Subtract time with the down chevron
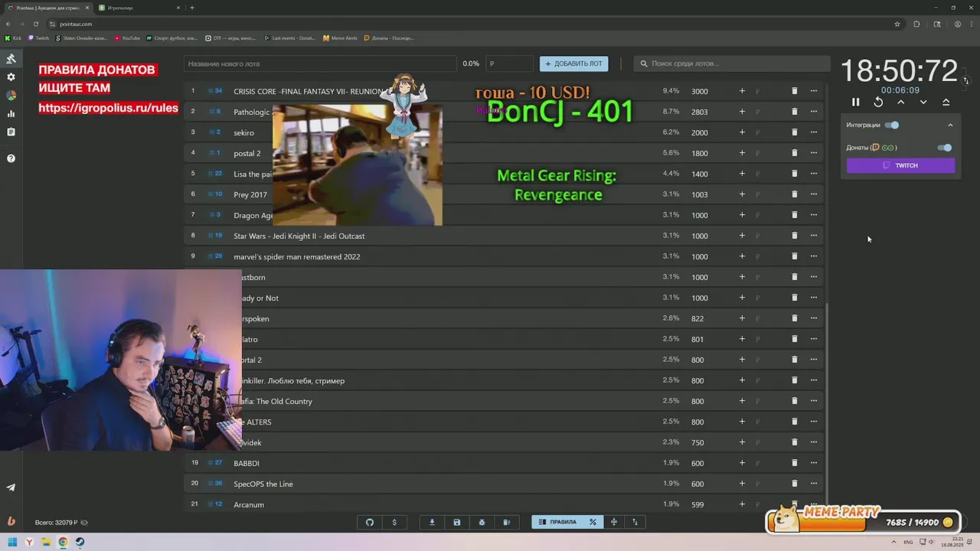980x551 pixels. pos(923,102)
